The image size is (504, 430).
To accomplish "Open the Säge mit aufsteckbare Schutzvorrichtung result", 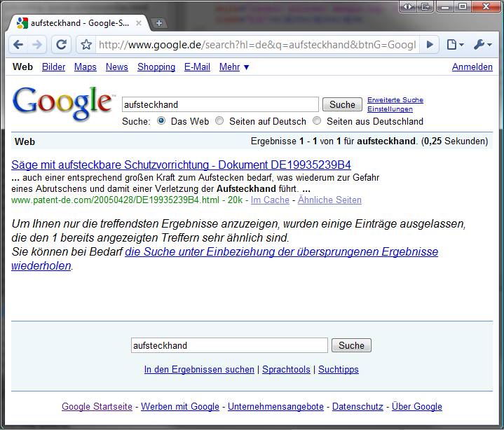I will [181, 165].
